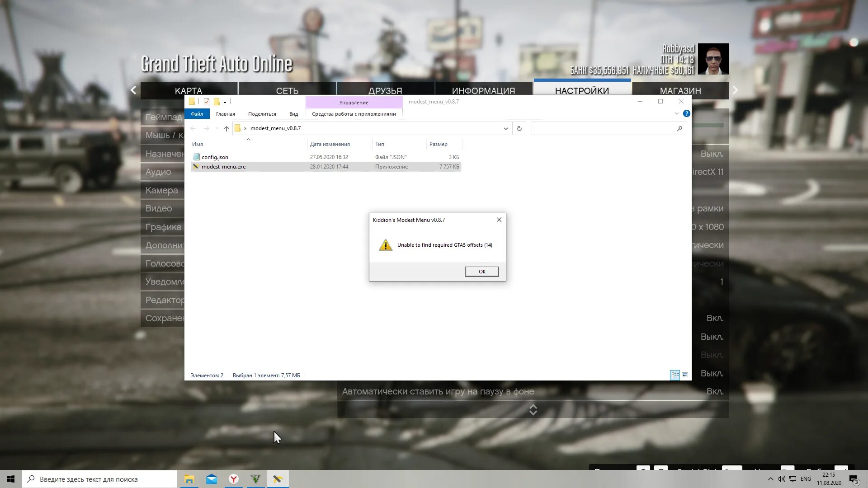Switch to details view layout icon

coord(675,375)
